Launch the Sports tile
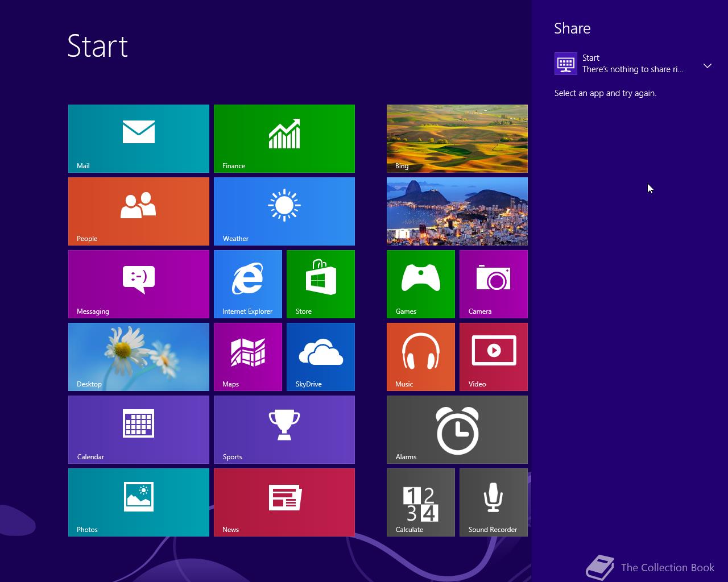The height and width of the screenshot is (582, 728). coord(284,430)
